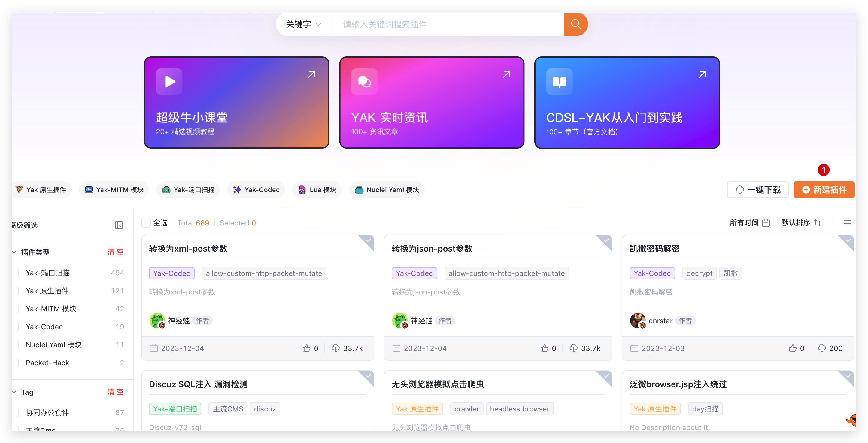Collapse the 插件类型 filter section
Viewport: 868px width, 443px height.
[14, 252]
